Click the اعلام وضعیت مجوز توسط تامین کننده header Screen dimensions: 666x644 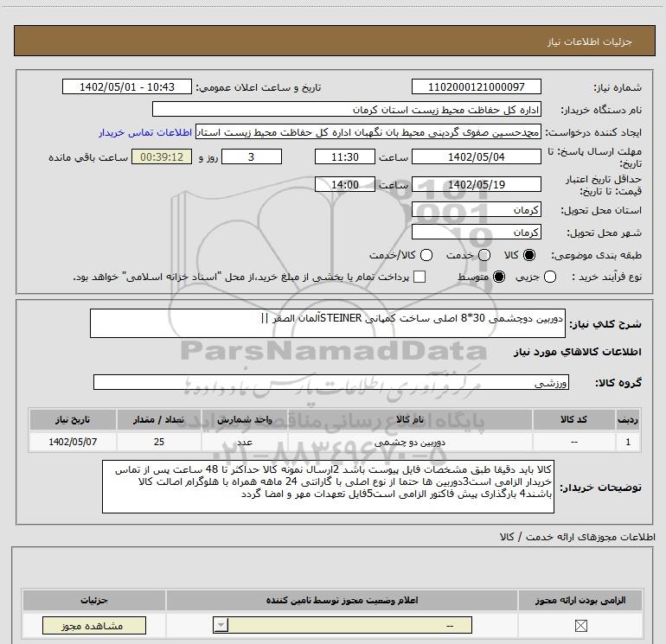click(x=342, y=600)
